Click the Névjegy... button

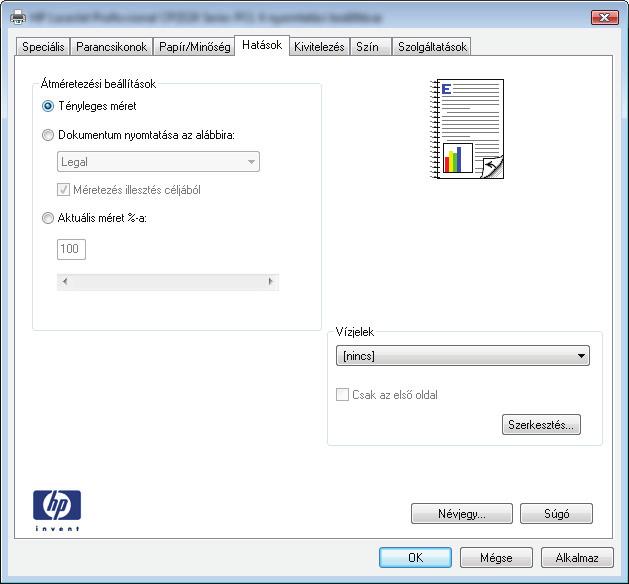point(462,514)
